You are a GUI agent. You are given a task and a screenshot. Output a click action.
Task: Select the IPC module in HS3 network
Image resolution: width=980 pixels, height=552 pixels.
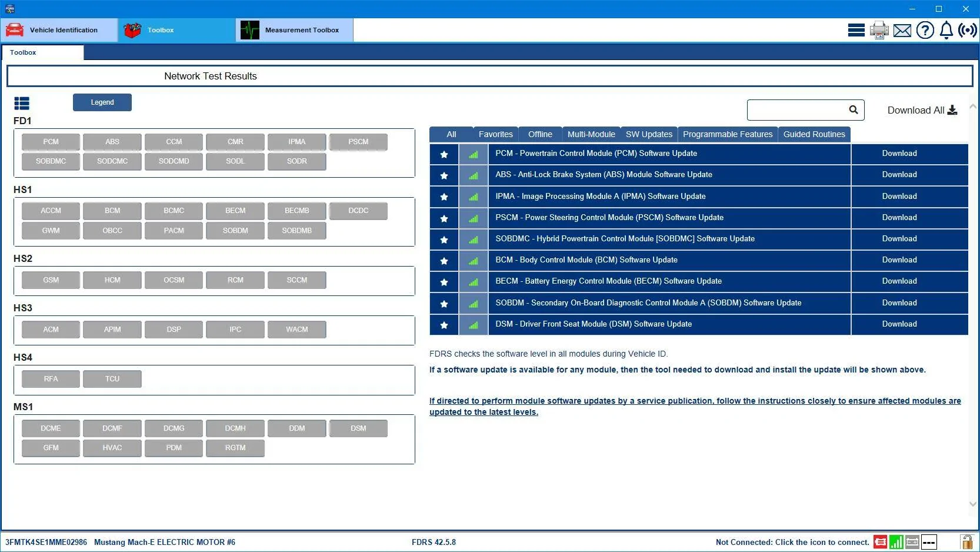[235, 330]
